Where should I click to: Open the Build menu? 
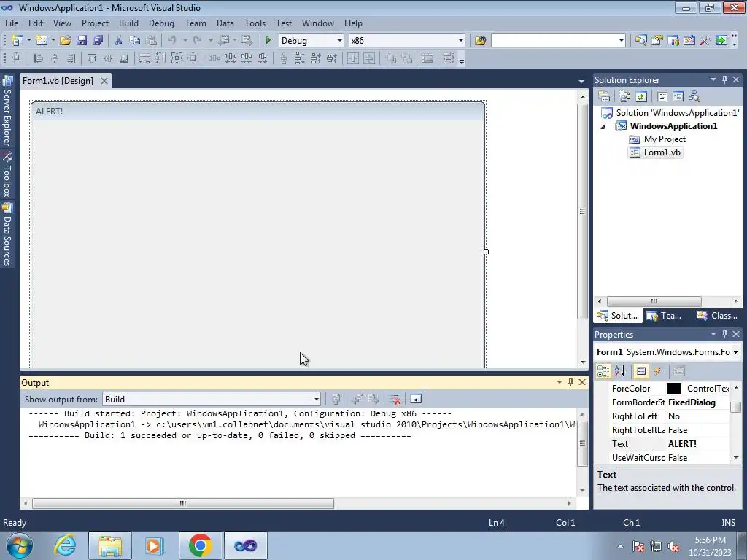tap(128, 23)
